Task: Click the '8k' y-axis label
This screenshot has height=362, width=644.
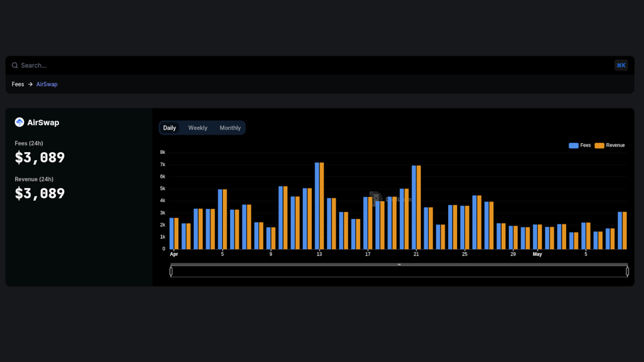Action: click(163, 152)
